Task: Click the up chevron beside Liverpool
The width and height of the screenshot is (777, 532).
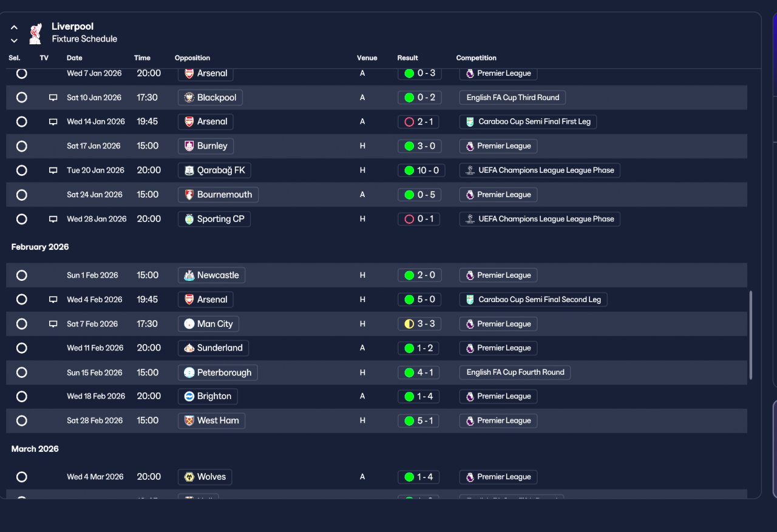Action: [14, 27]
